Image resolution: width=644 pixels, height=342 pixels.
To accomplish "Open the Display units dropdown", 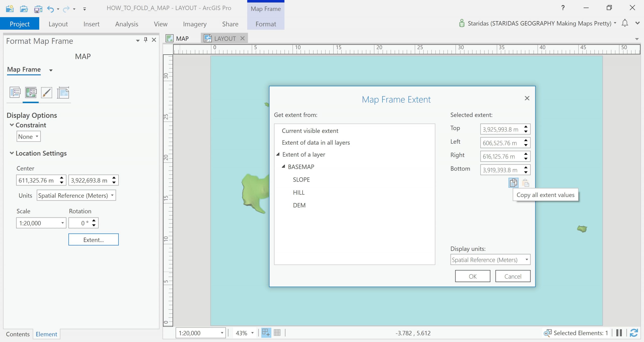I will 490,259.
